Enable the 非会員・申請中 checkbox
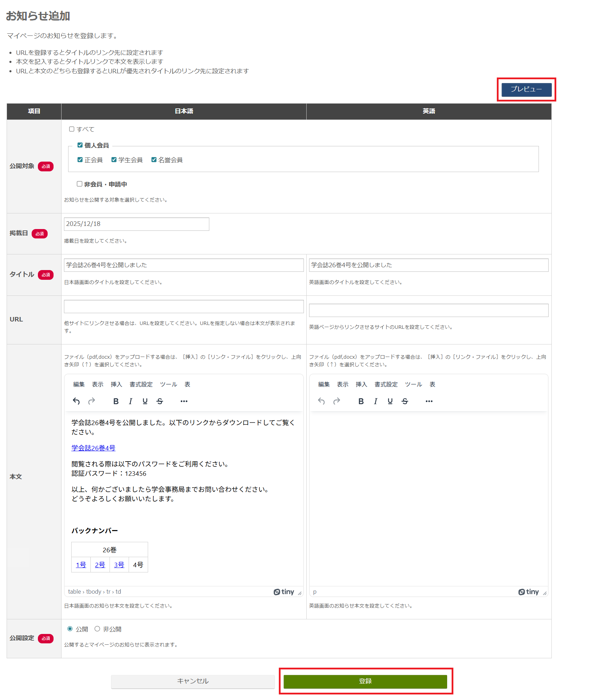Screen dimensions: 590x700 coord(79,184)
